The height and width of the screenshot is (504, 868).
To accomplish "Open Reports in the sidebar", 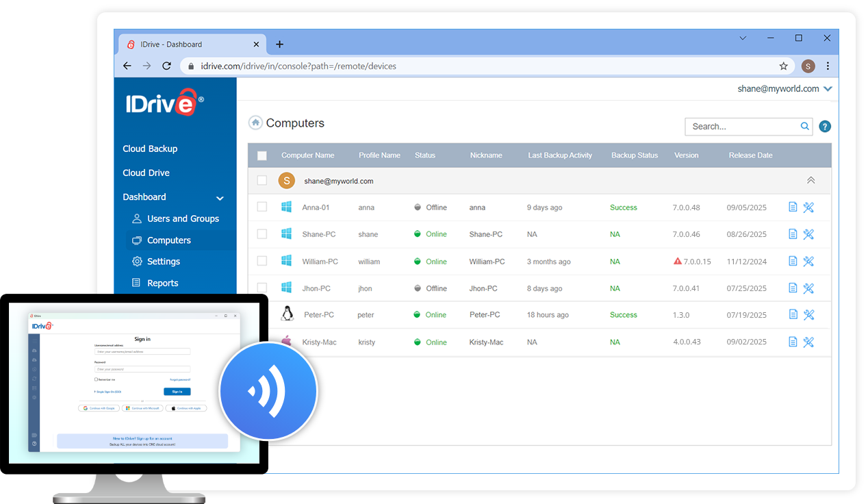I will coord(155,283).
